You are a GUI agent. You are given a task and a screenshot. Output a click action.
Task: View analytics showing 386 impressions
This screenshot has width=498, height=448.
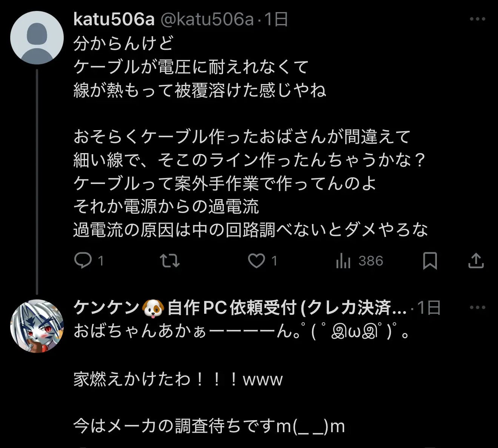[x=359, y=261]
